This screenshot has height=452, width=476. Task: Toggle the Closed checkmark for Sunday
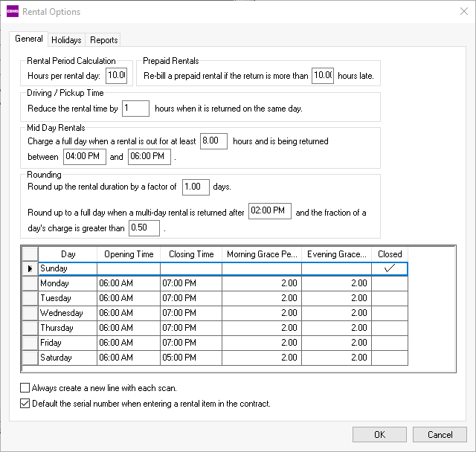point(389,268)
